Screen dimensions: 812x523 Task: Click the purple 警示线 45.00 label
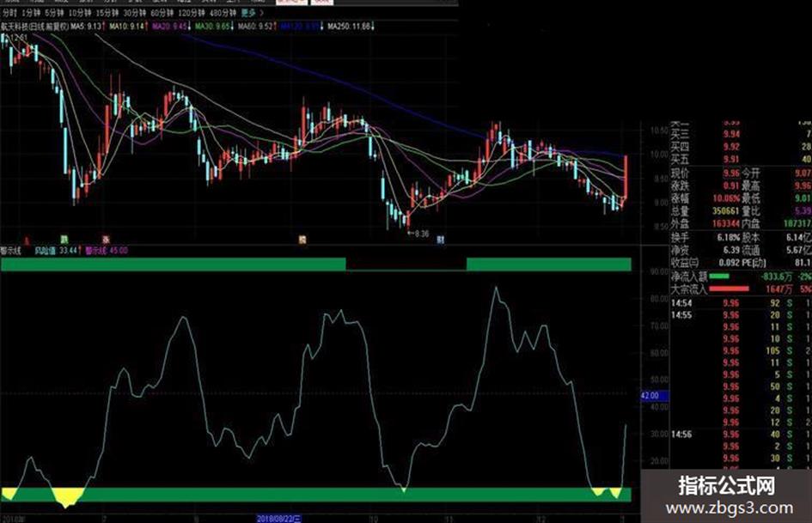pyautogui.click(x=107, y=251)
